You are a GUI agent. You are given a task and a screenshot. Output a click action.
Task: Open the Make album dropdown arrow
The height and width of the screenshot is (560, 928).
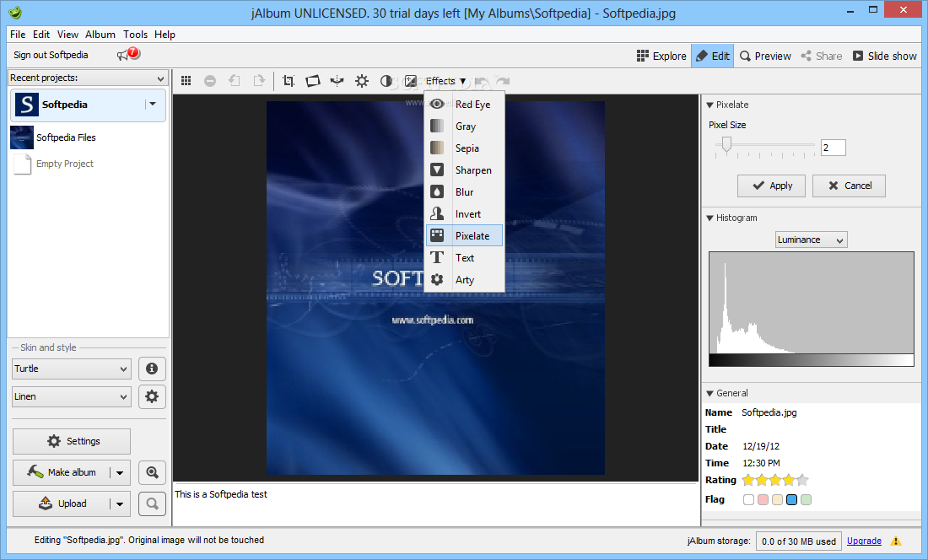120,472
